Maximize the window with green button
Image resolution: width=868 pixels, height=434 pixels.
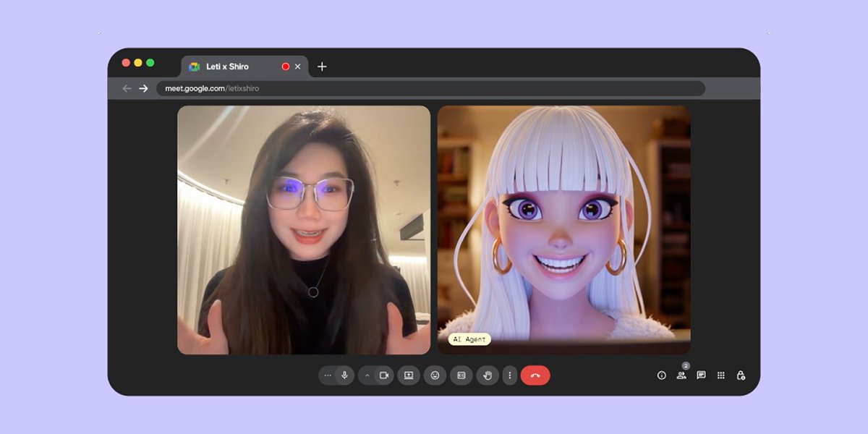tap(150, 63)
